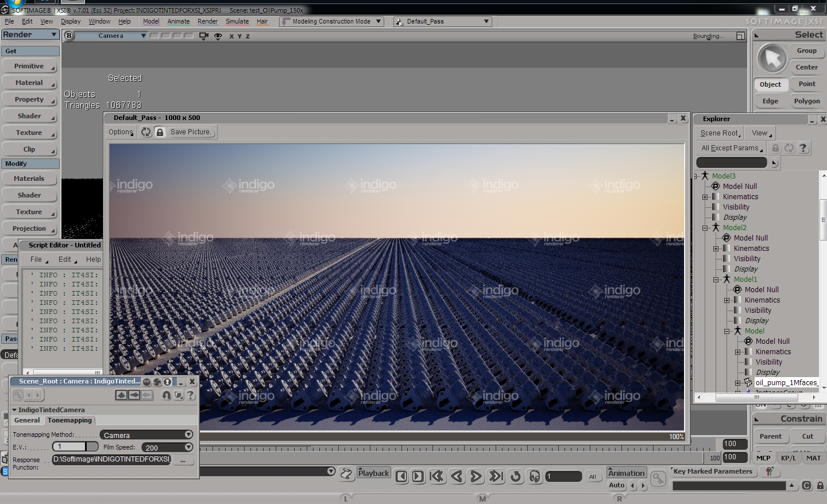Image resolution: width=827 pixels, height=504 pixels.
Task: Click the Save Picture button
Action: coord(191,132)
